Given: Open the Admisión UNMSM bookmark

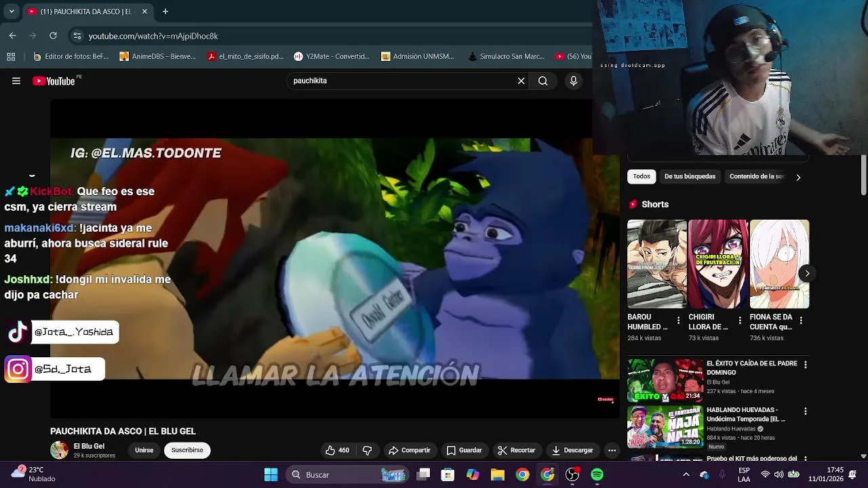Looking at the screenshot, I should click(418, 56).
